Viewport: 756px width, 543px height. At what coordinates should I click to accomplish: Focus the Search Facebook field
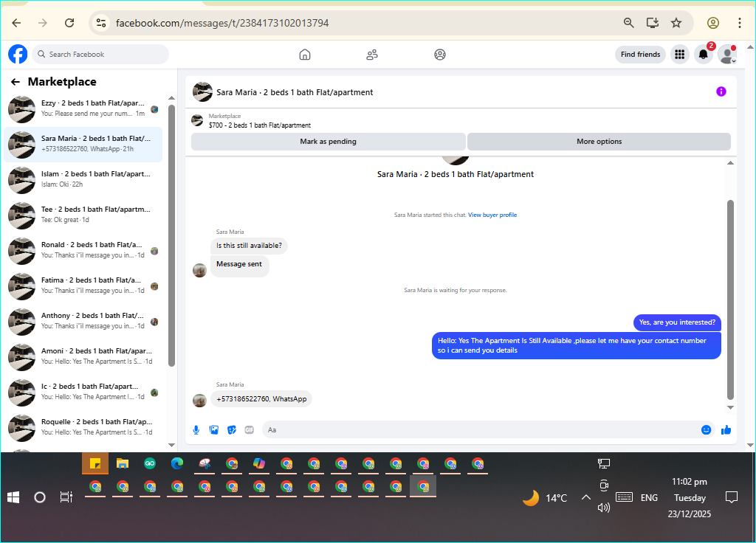[100, 55]
